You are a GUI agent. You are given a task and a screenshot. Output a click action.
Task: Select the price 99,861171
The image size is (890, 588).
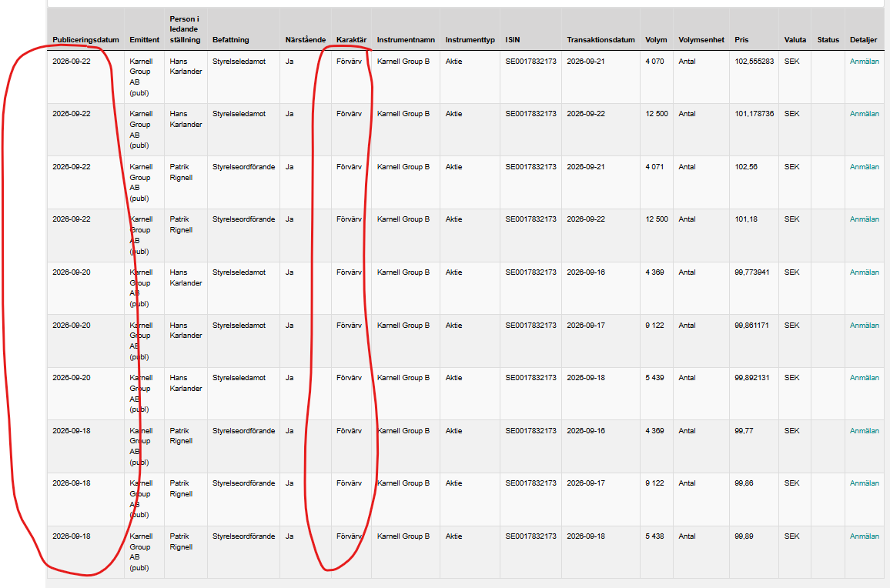pyautogui.click(x=752, y=326)
